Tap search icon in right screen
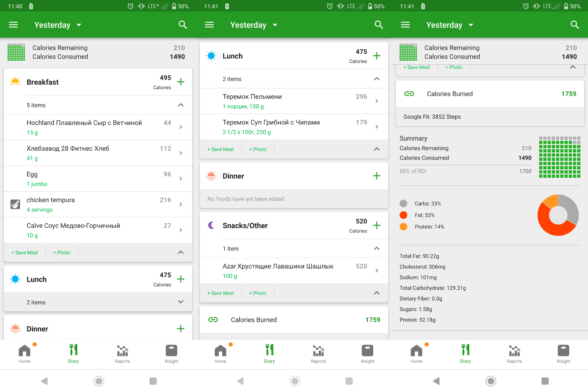The width and height of the screenshot is (588, 392). pyautogui.click(x=575, y=25)
